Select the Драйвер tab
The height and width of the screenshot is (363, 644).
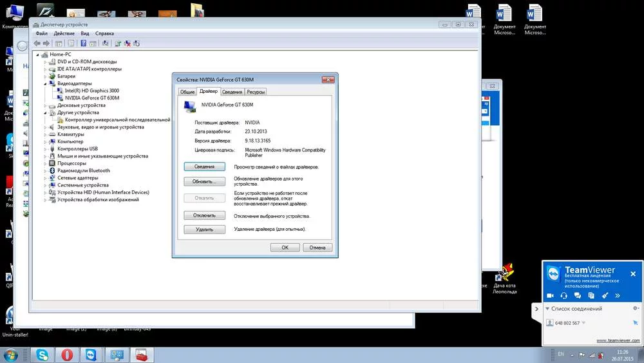pyautogui.click(x=209, y=92)
